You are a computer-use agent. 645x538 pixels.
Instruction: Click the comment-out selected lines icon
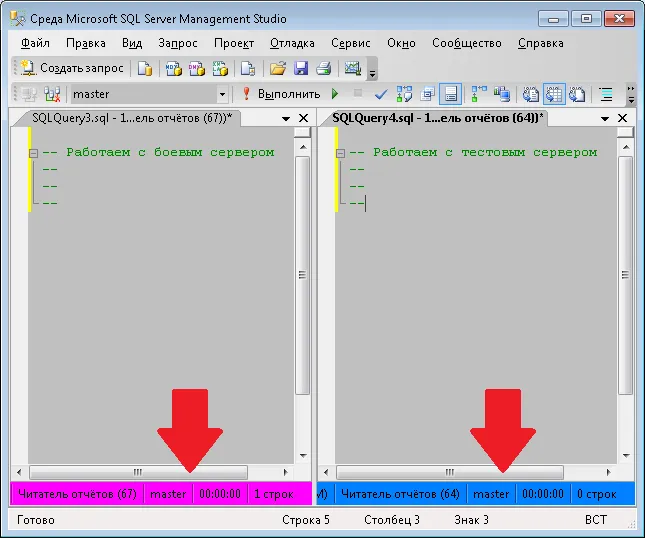point(606,94)
